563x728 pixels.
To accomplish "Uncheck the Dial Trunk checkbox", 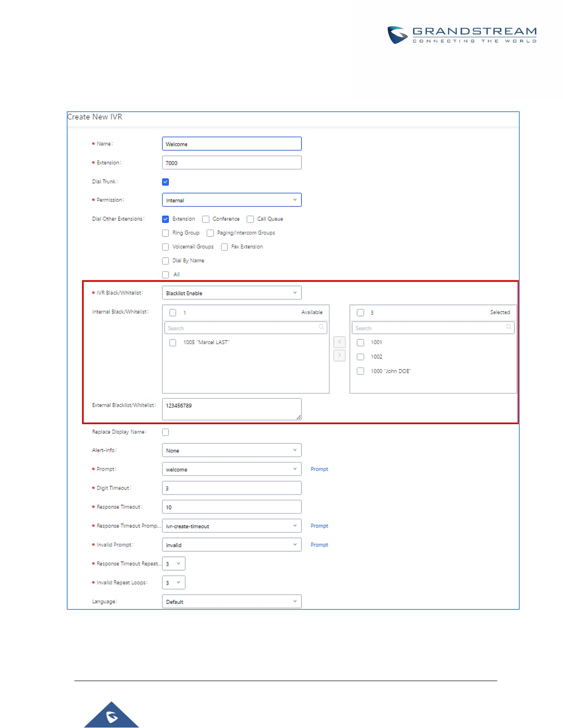I will (166, 182).
